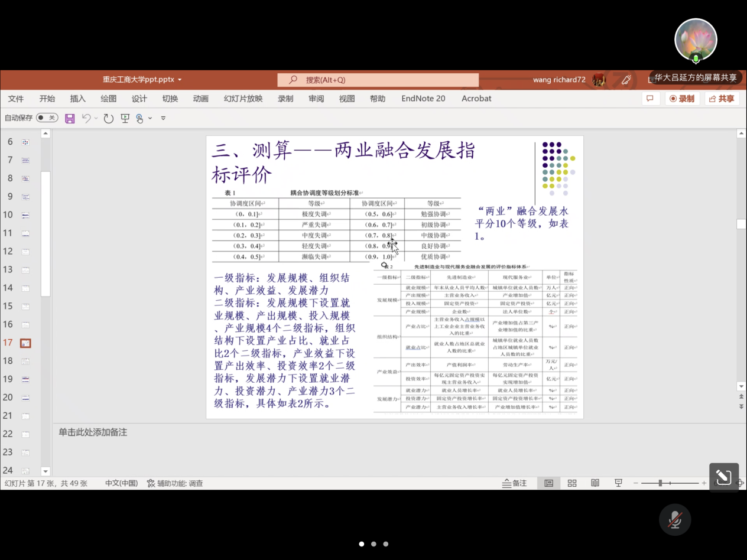Open the EndNote 20 tab

pyautogui.click(x=423, y=99)
